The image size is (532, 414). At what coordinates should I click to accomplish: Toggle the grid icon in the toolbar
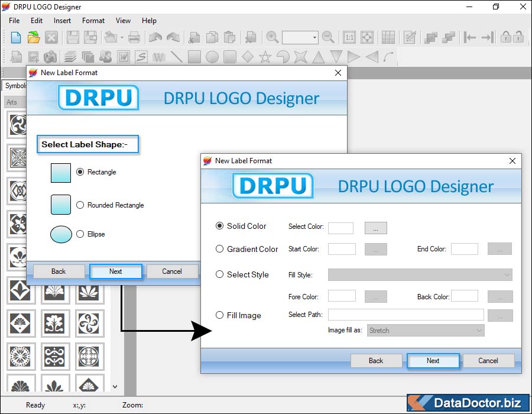tap(388, 37)
